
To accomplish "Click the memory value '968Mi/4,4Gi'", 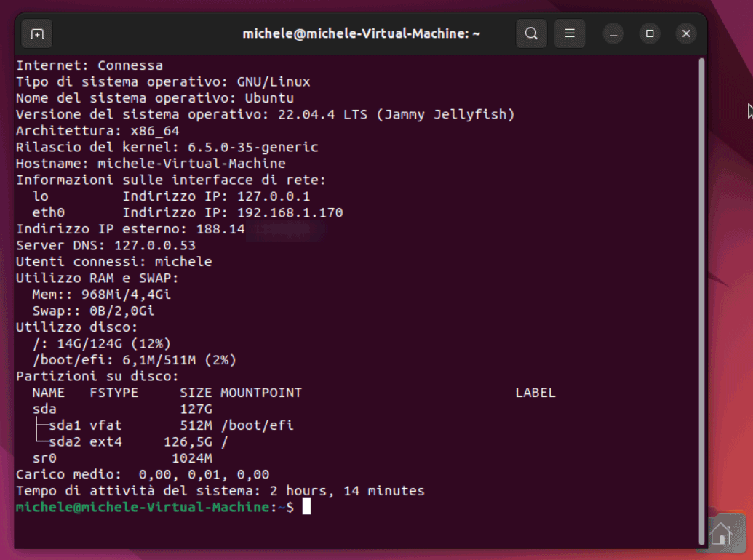I will pos(126,294).
